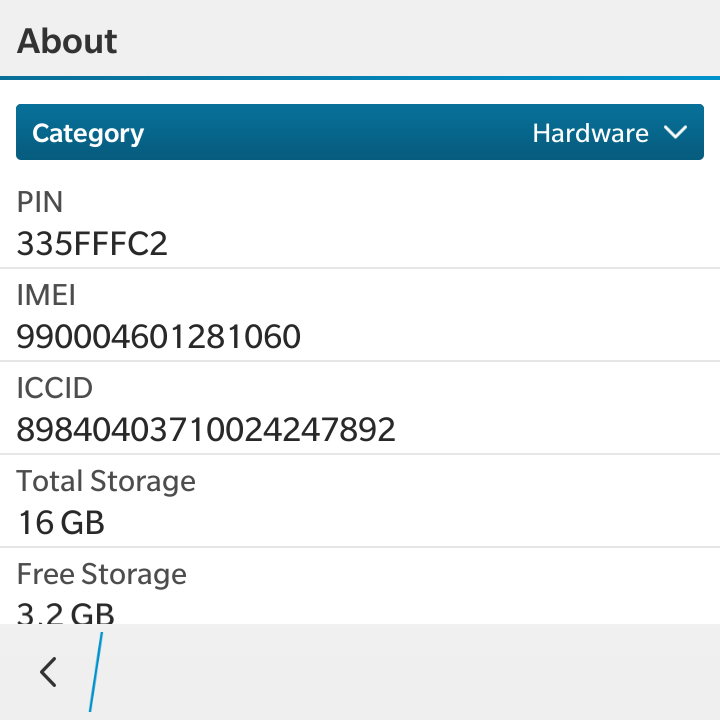Tap the back arrow icon

tap(48, 672)
